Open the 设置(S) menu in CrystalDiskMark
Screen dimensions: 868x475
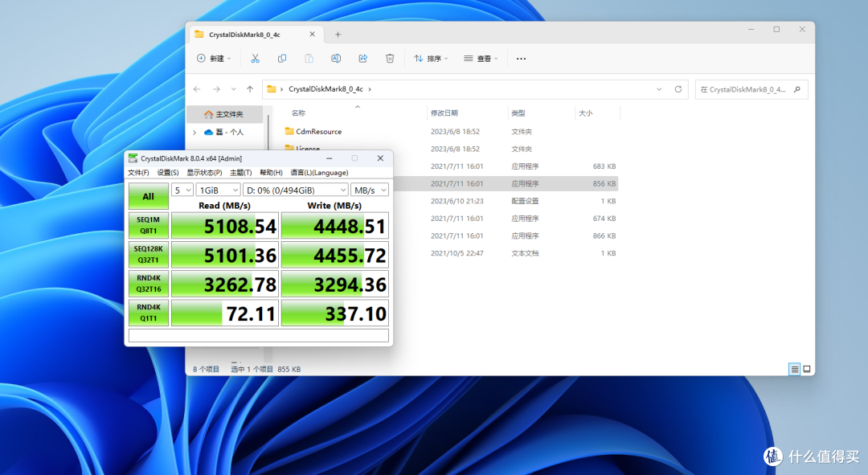click(x=168, y=173)
